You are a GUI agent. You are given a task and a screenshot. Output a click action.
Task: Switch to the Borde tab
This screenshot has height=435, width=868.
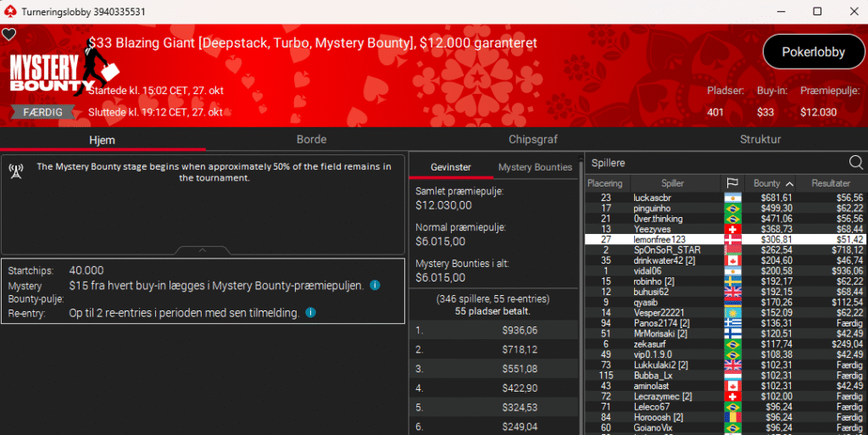coord(311,139)
